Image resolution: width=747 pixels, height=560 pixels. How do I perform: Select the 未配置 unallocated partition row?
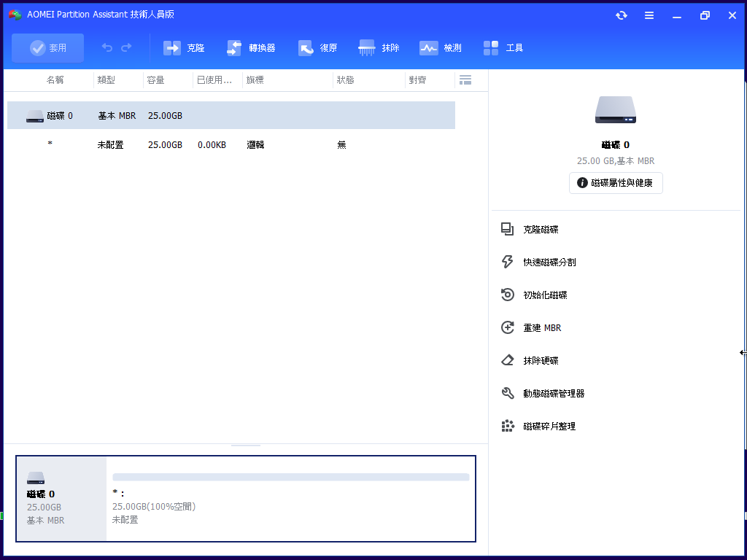[x=231, y=145]
